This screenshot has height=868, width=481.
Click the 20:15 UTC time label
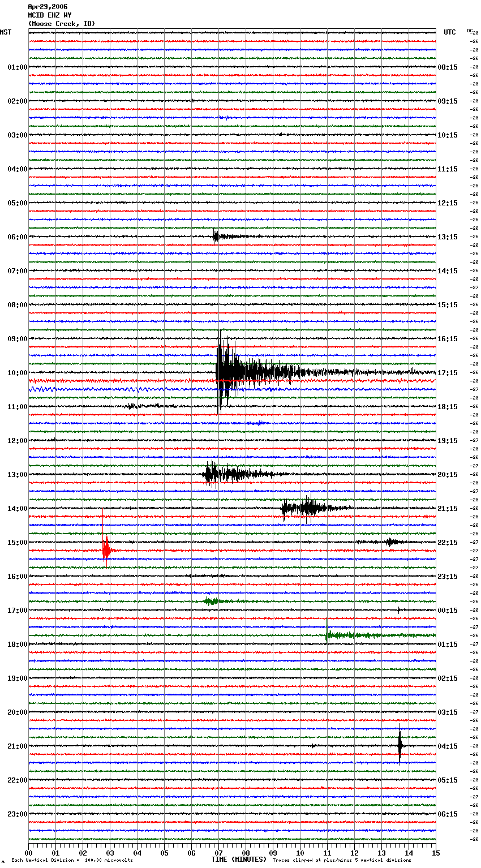click(448, 475)
